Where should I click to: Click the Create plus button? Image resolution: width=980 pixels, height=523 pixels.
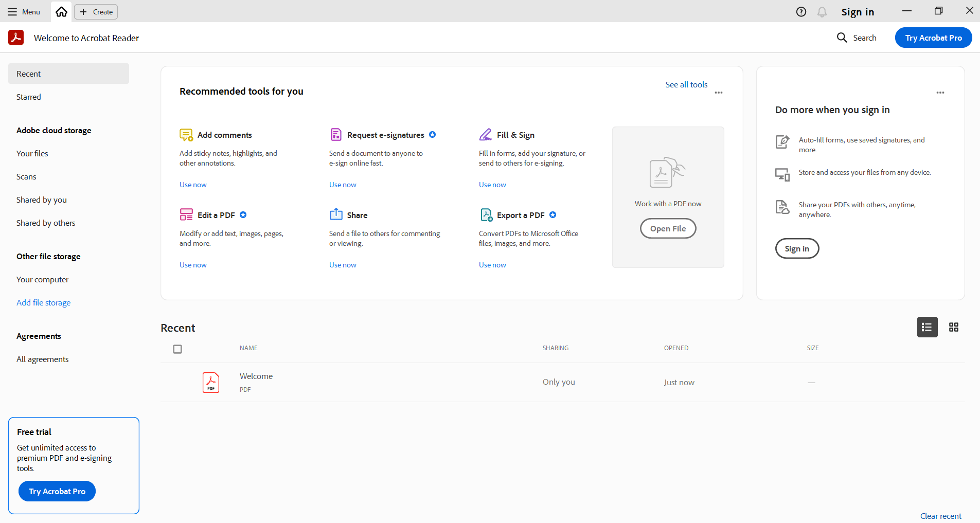point(96,12)
